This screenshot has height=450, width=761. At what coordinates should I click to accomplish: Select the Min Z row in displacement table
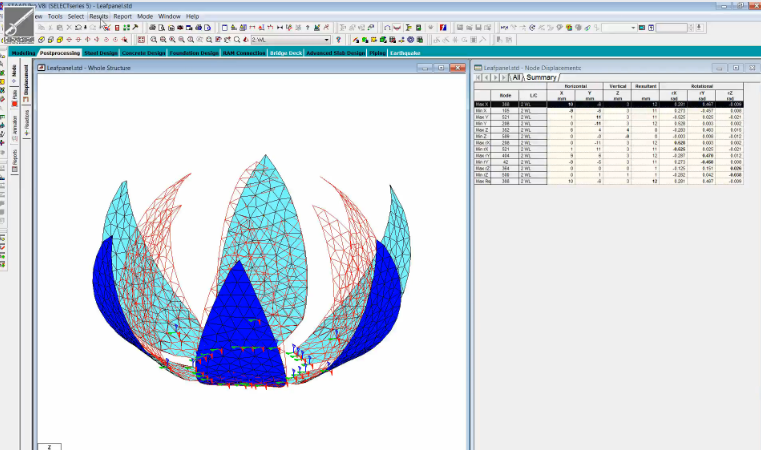coord(609,136)
